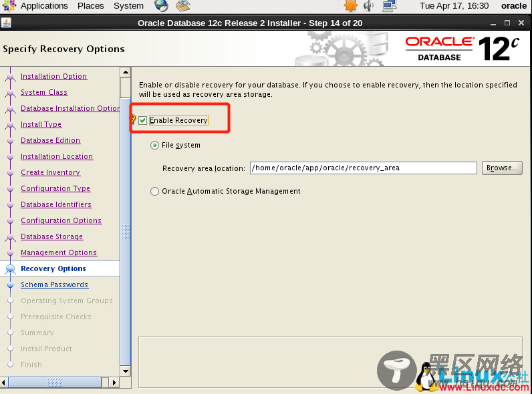Click the disabled Operating System Groups step

(x=67, y=301)
